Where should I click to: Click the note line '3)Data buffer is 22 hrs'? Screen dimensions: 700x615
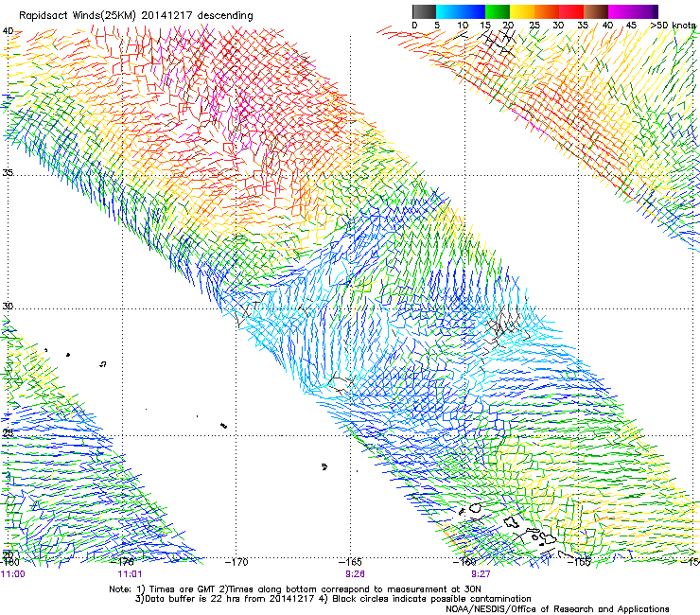[333, 599]
